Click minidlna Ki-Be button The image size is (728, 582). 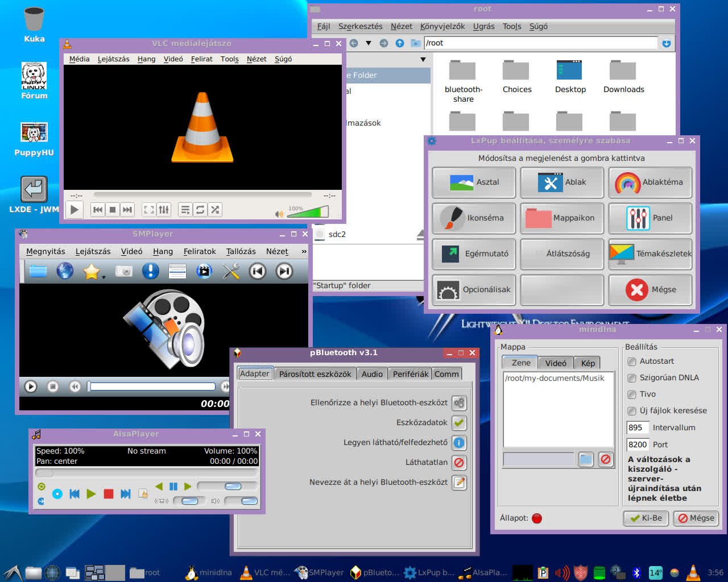(647, 518)
